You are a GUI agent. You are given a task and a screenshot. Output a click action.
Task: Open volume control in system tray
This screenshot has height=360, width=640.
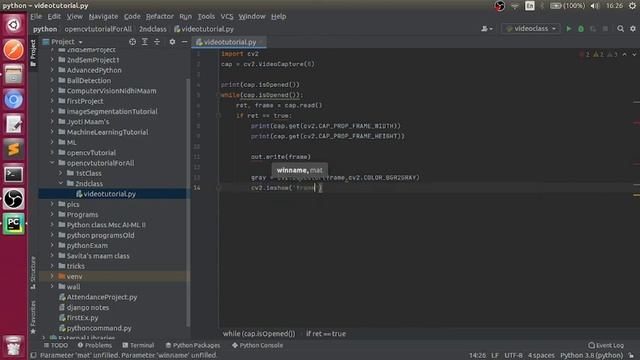coord(595,6)
